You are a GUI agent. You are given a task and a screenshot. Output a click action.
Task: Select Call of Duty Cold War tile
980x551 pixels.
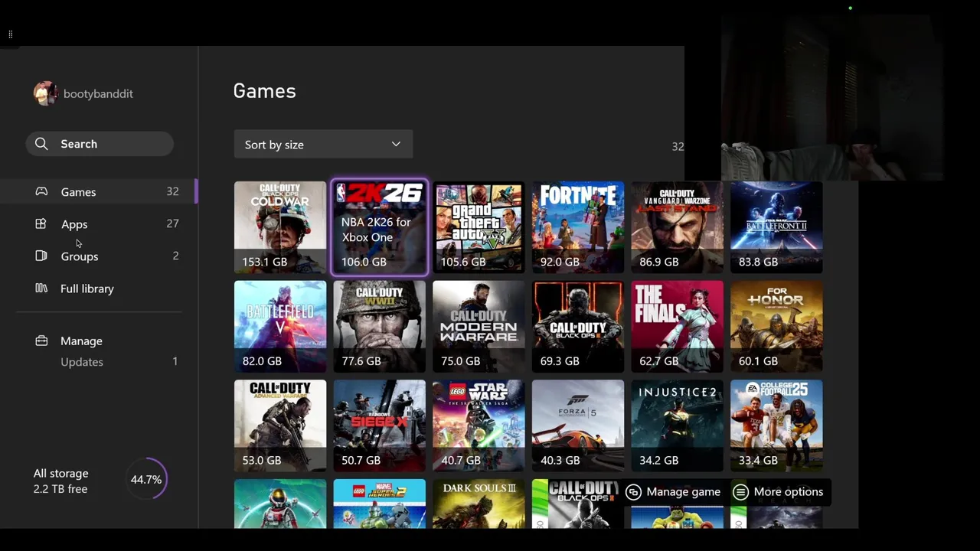pyautogui.click(x=280, y=227)
